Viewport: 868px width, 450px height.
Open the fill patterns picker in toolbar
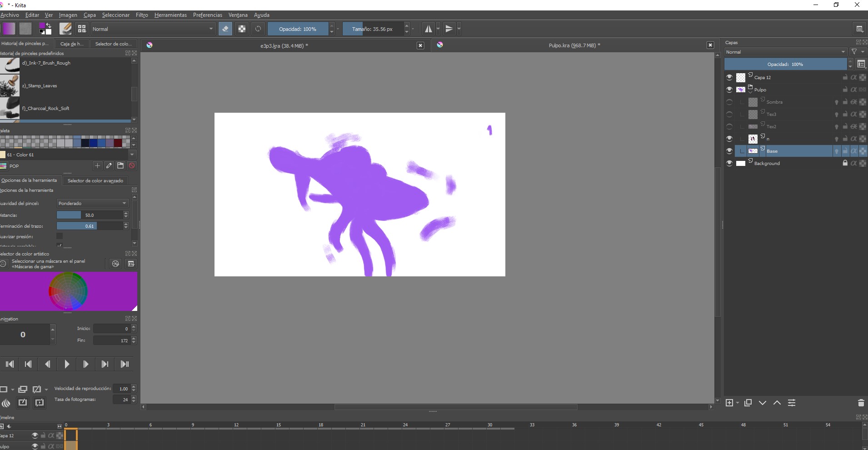(x=25, y=29)
